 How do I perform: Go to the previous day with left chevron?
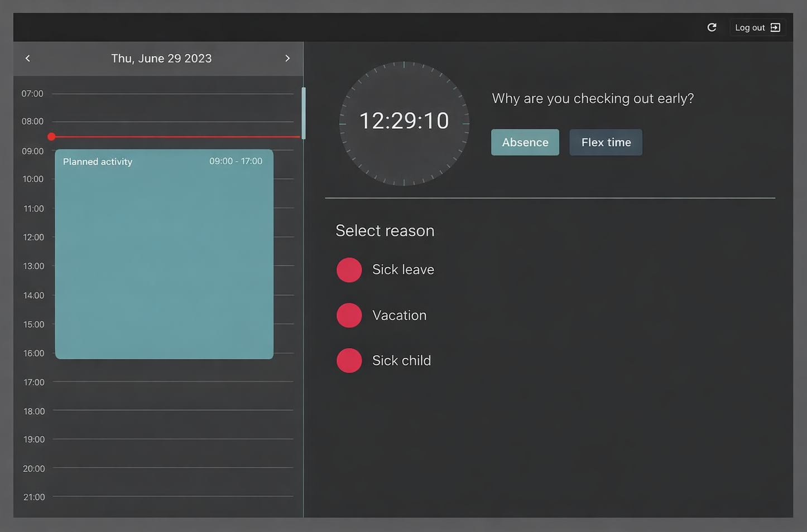tap(28, 59)
